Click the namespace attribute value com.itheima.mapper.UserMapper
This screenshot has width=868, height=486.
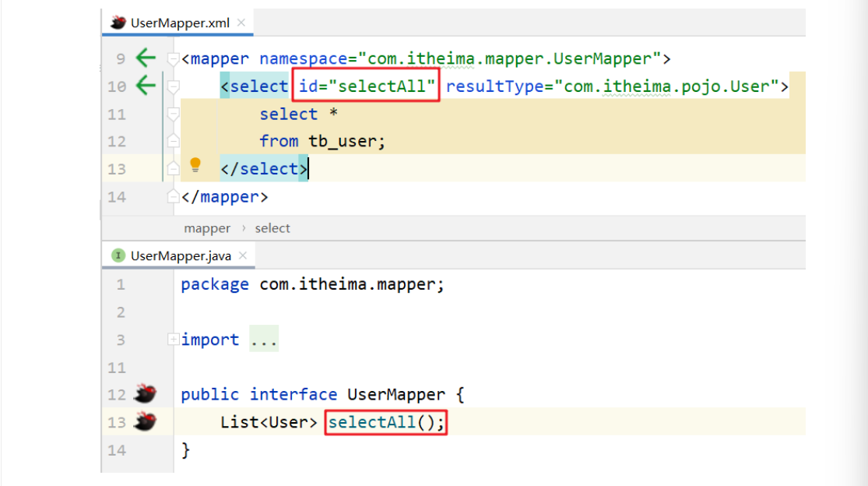pyautogui.click(x=510, y=58)
